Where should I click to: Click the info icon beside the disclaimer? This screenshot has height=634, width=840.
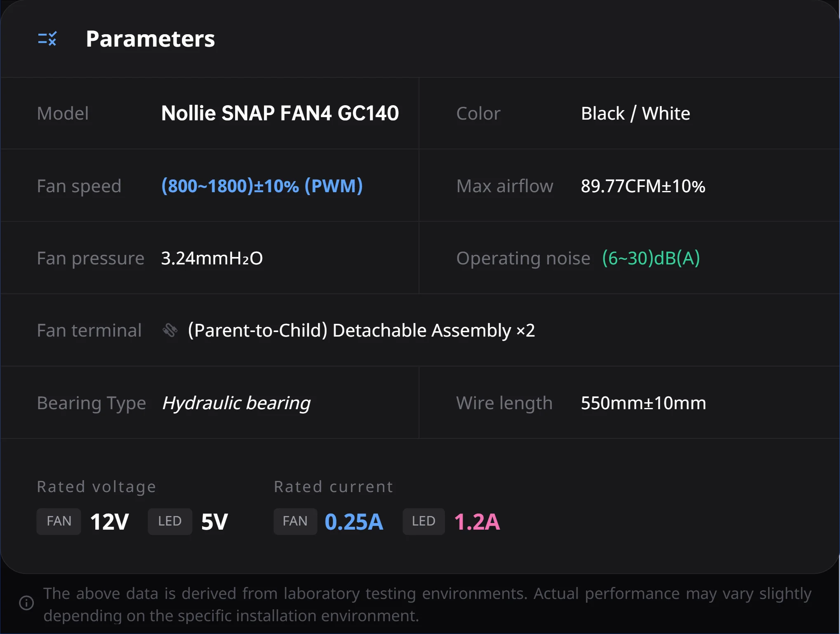point(26,603)
